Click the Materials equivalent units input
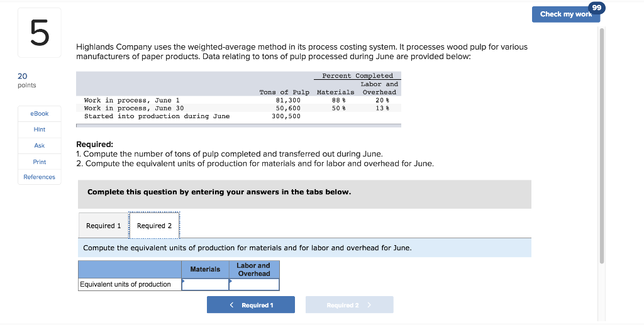The height and width of the screenshot is (325, 644). tap(205, 284)
